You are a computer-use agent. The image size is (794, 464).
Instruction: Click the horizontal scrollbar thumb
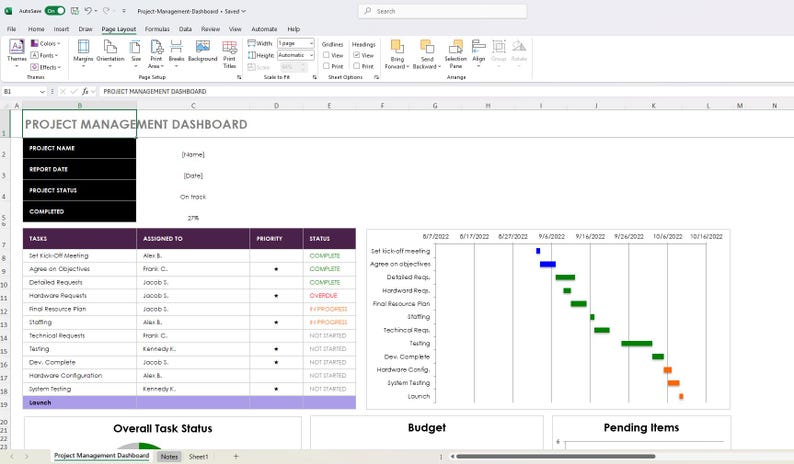tap(555, 456)
